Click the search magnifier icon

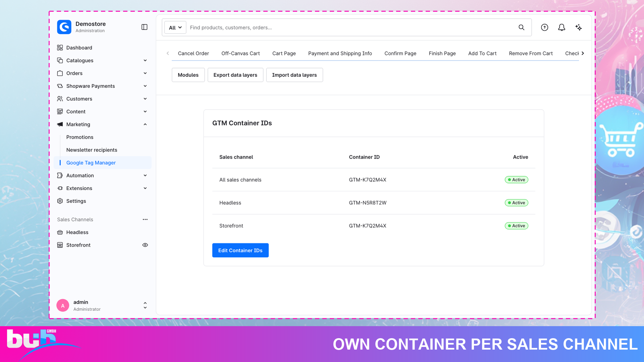click(522, 27)
